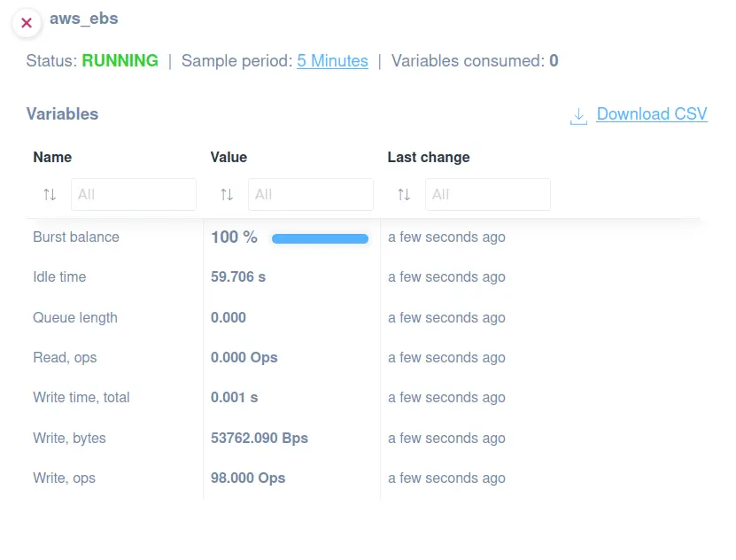Viewport: 736px width, 560px height.
Task: Close the aws_ebs panel
Action: point(27,22)
